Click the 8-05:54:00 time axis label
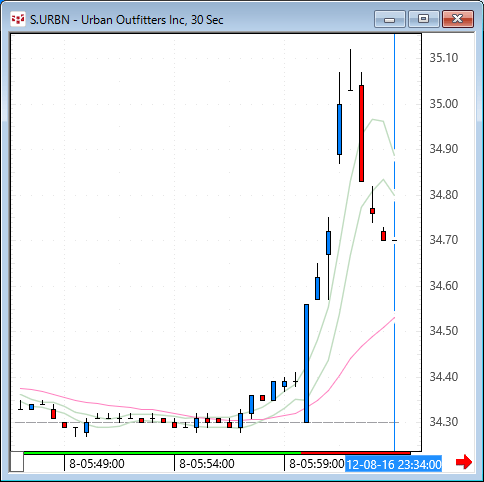The width and height of the screenshot is (484, 482). [207, 464]
